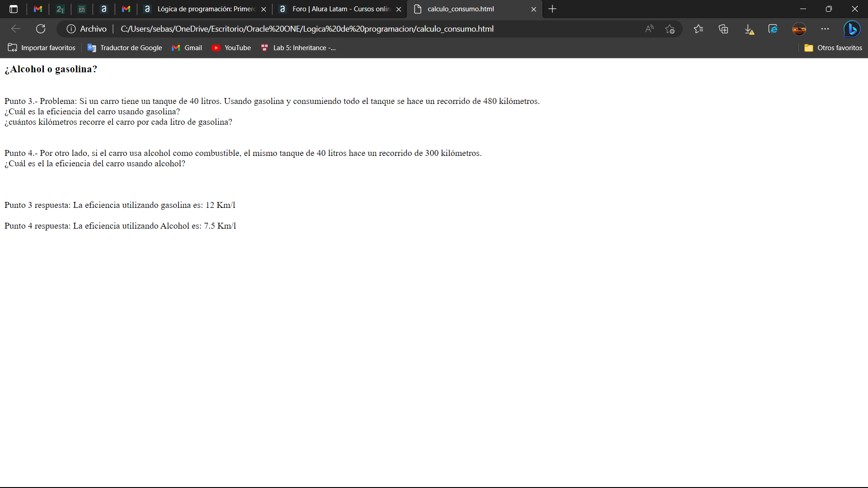This screenshot has height=488, width=868.
Task: Expand the Otros favoritos folder
Action: coord(833,48)
